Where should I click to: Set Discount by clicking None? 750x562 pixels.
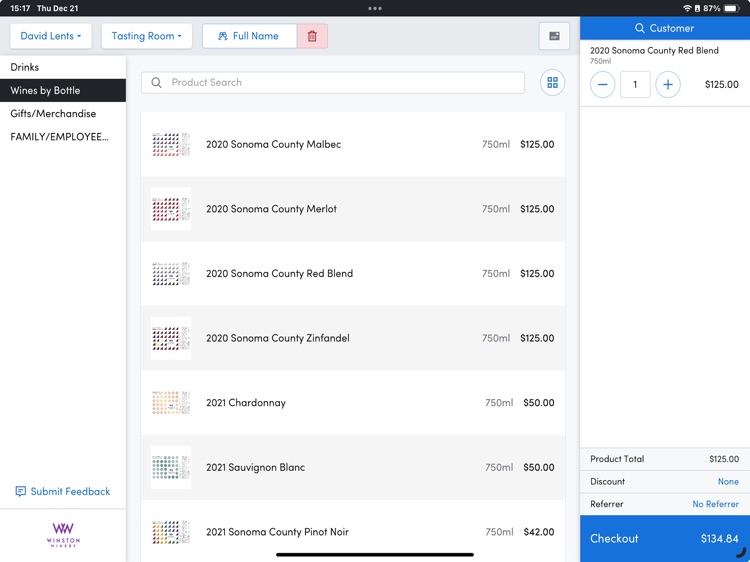coord(728,482)
